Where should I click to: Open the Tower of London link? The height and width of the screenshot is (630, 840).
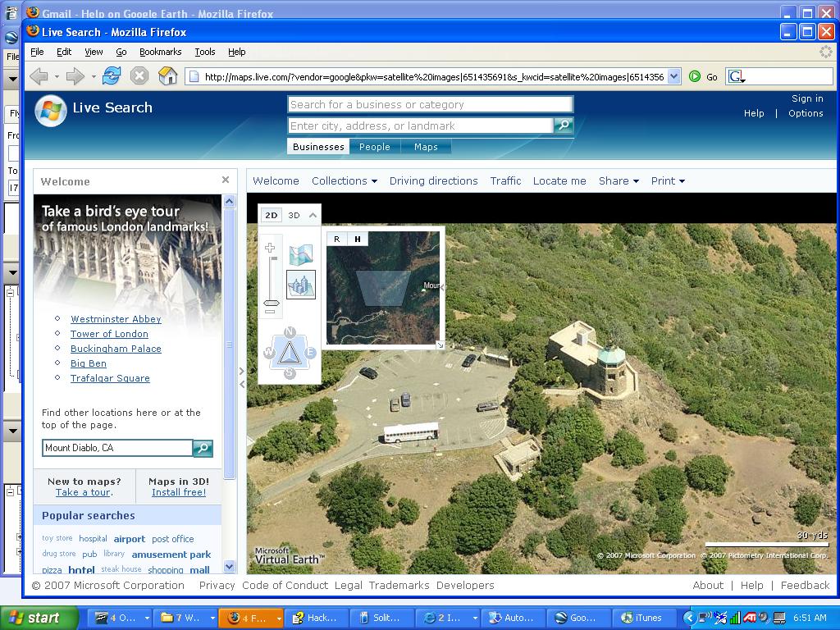click(109, 334)
